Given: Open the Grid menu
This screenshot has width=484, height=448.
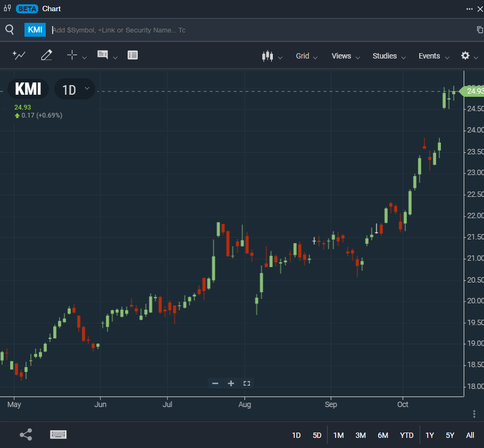Looking at the screenshot, I should 306,56.
